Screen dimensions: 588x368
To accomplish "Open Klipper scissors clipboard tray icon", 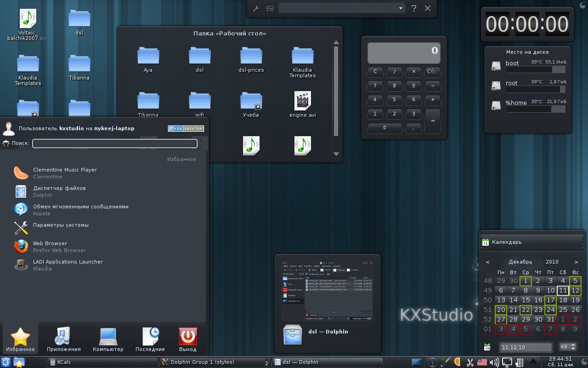I will click(x=469, y=362).
